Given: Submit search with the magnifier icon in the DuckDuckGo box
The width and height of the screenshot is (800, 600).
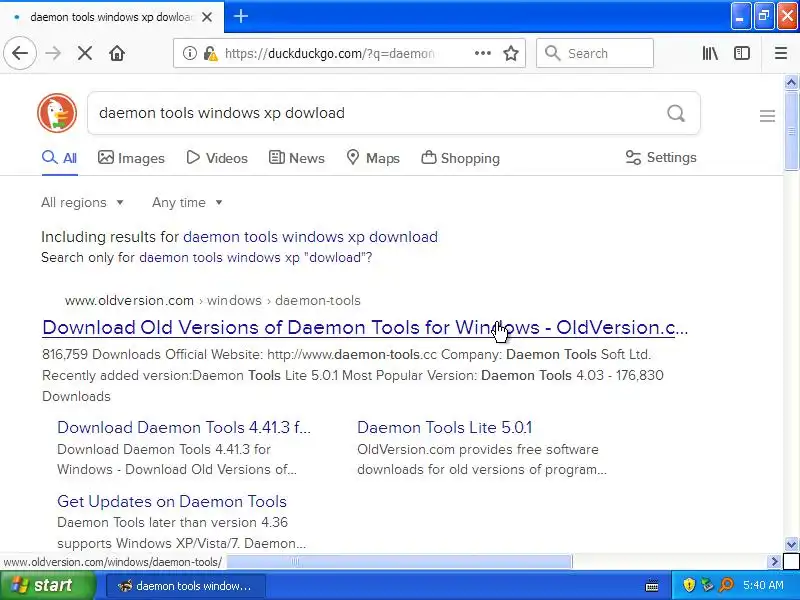Looking at the screenshot, I should (676, 113).
